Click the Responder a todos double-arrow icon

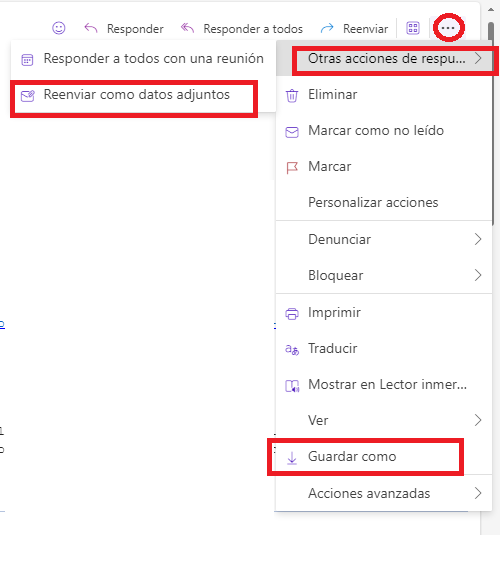point(187,28)
